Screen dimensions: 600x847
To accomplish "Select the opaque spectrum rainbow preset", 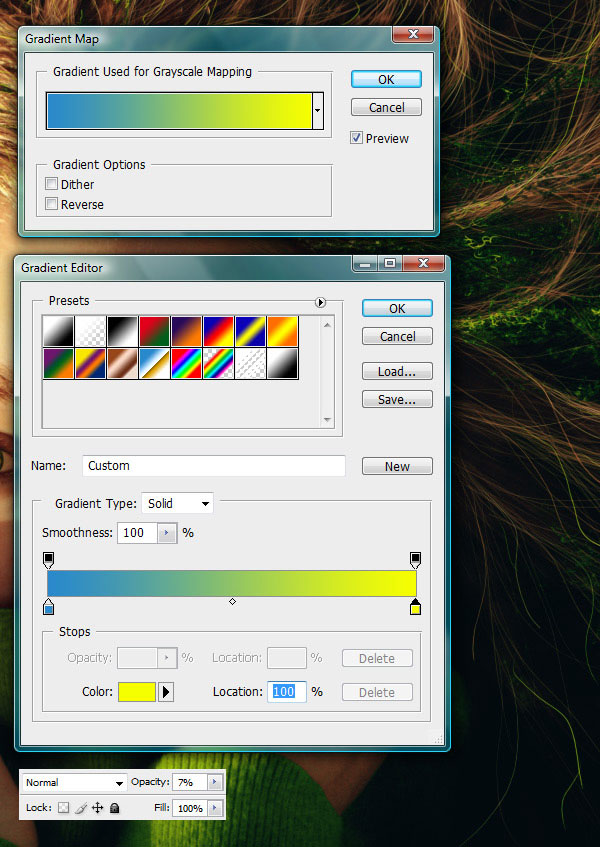I will tap(186, 364).
